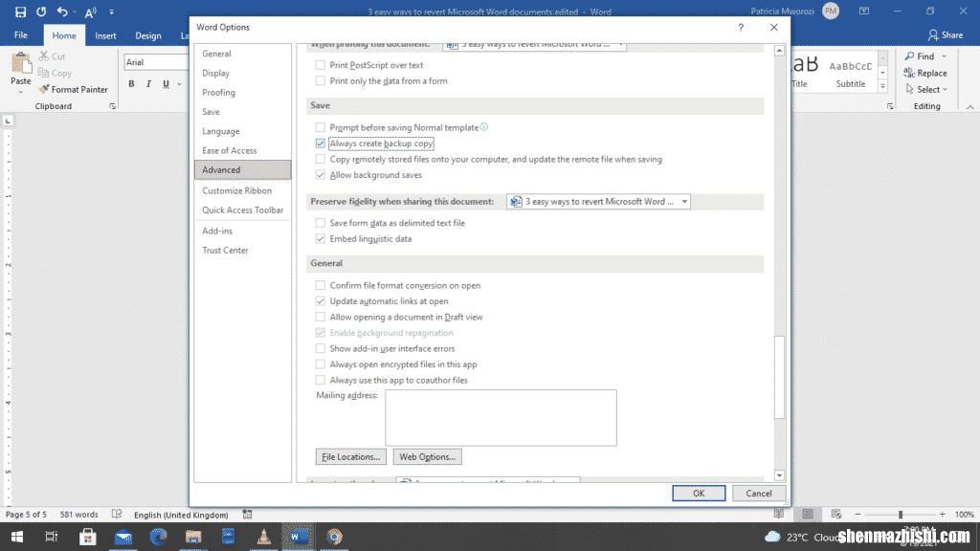Click the Share person icon
The width and height of the screenshot is (980, 551).
933,35
